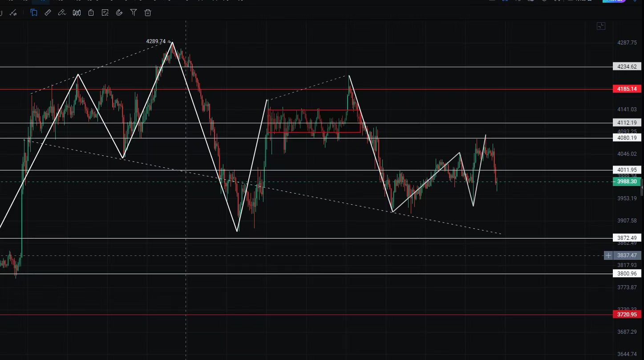Image resolution: width=644 pixels, height=360 pixels.
Task: Select the 4112.19 horizontal line label
Action: coord(627,123)
